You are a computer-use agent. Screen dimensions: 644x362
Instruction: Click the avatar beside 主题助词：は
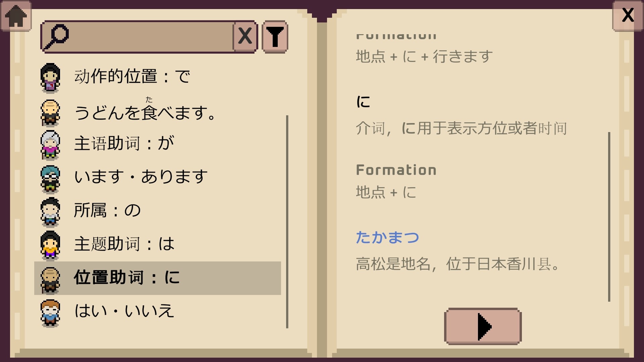click(51, 245)
